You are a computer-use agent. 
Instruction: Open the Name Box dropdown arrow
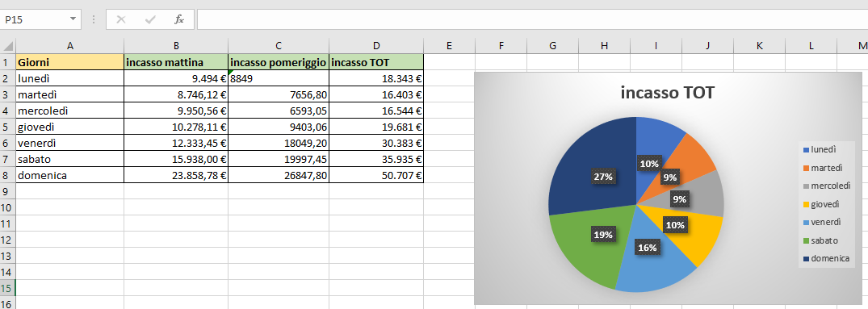(73, 19)
